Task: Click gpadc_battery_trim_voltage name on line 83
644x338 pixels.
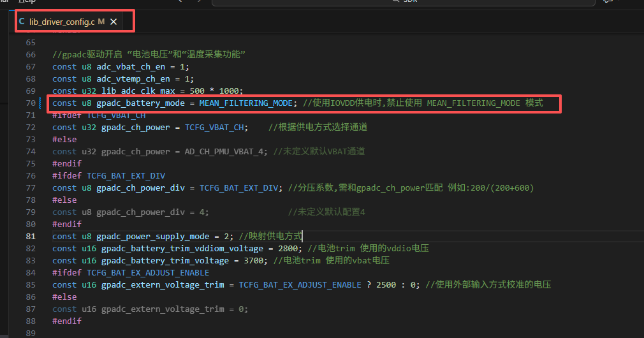Action: click(x=165, y=260)
